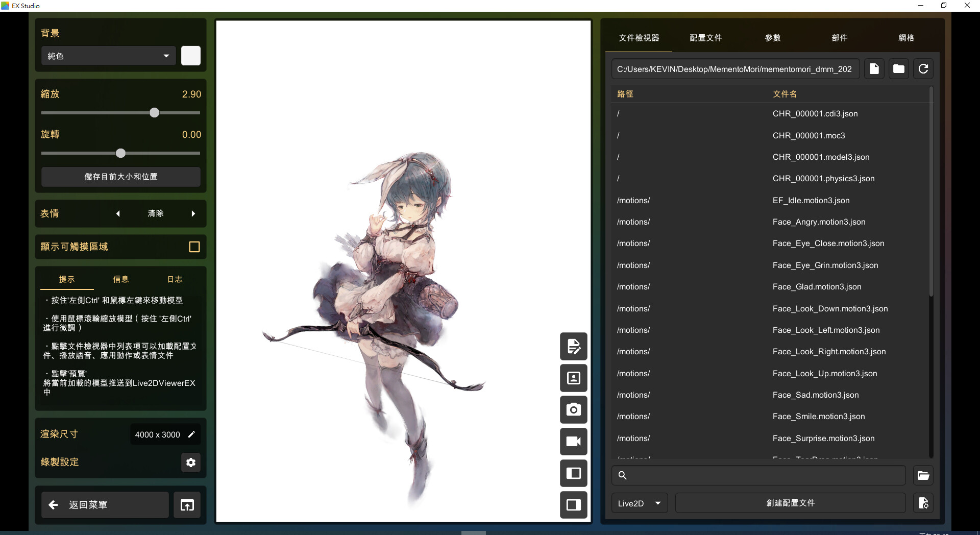
Task: Open the 日志 tab
Action: [x=175, y=279]
